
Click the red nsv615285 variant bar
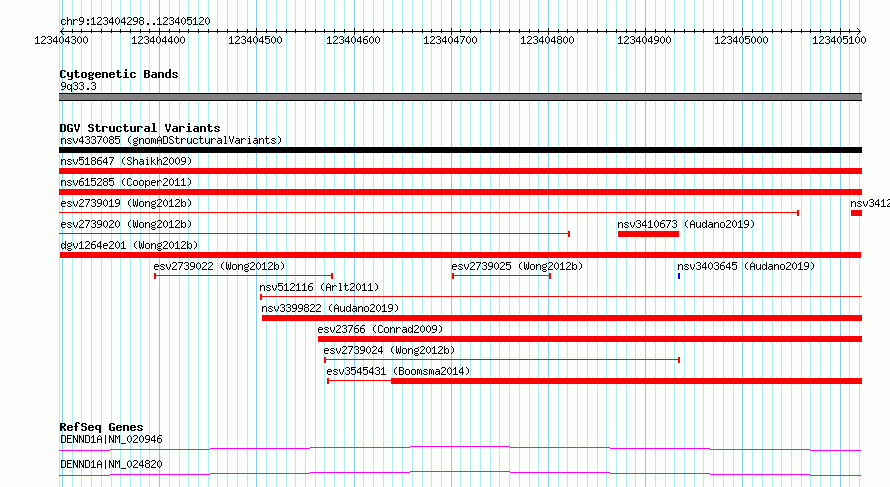[x=460, y=192]
